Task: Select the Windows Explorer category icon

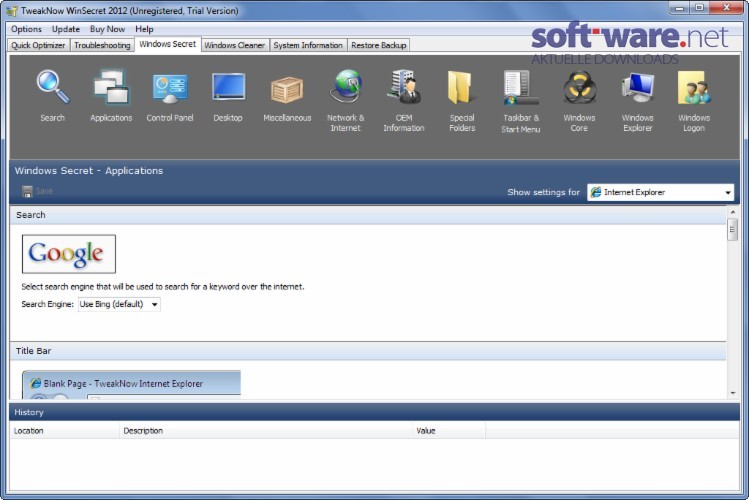Action: (x=638, y=87)
